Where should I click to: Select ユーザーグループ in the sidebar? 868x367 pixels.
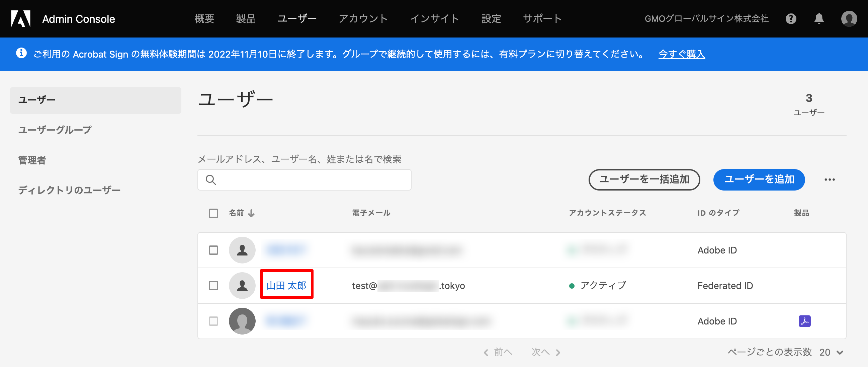(55, 130)
